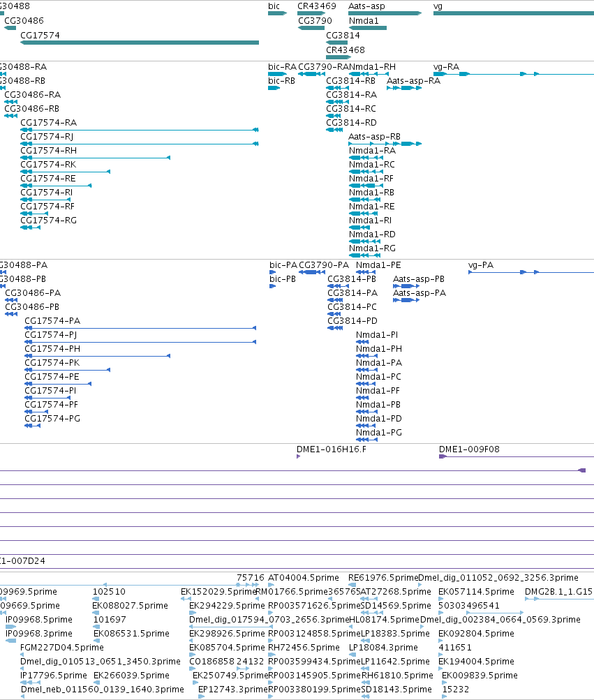Viewport: 594px width, 700px height.
Task: Open the CG3814-RB transcript label
Action: coord(350,81)
